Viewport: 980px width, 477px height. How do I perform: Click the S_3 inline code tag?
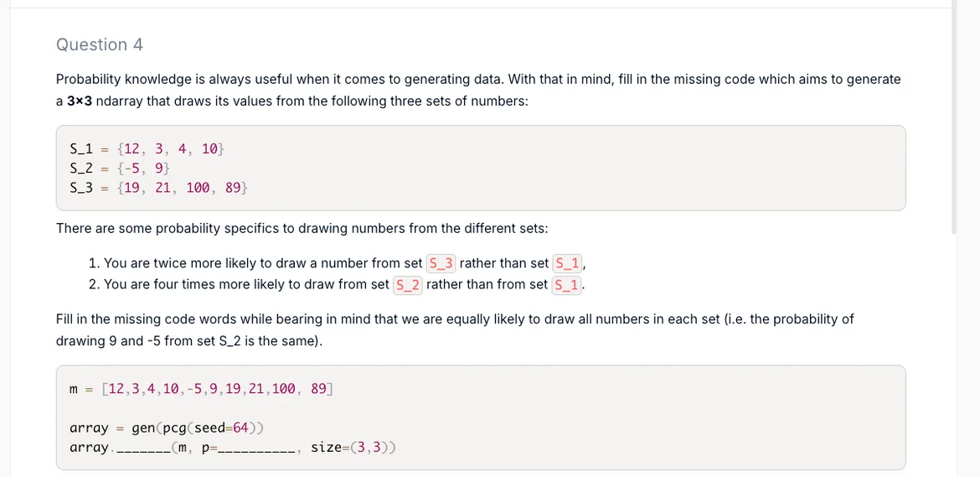click(441, 263)
